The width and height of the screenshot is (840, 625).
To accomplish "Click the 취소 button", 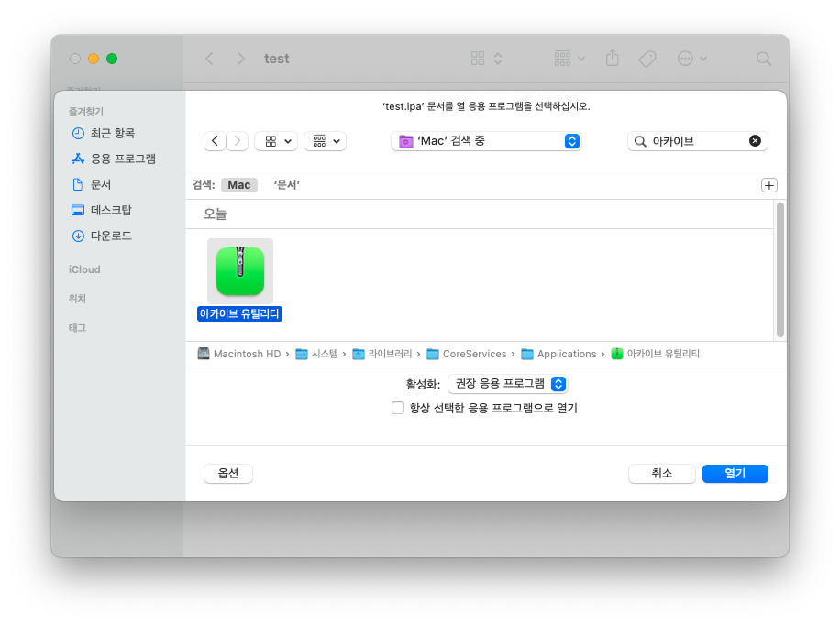I will point(661,474).
